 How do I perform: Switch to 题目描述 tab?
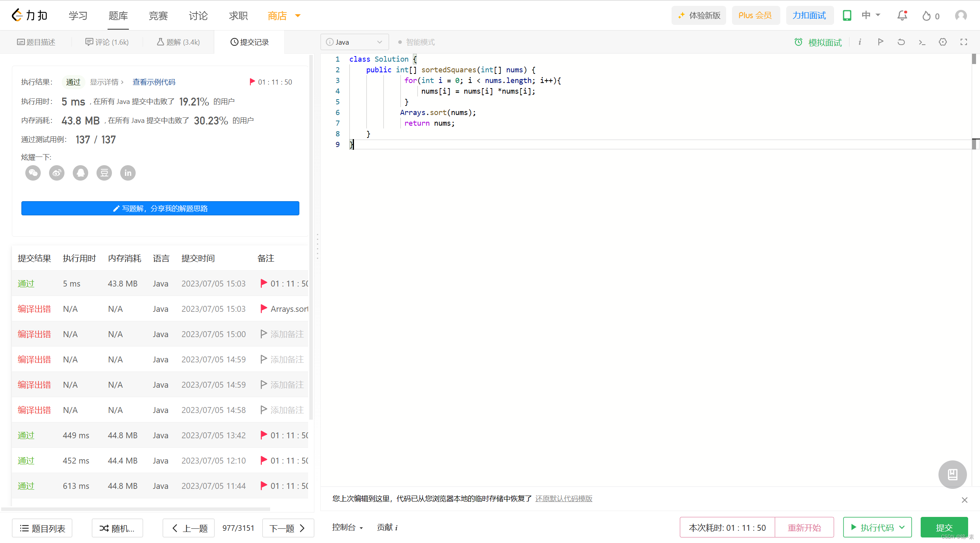[x=36, y=42]
